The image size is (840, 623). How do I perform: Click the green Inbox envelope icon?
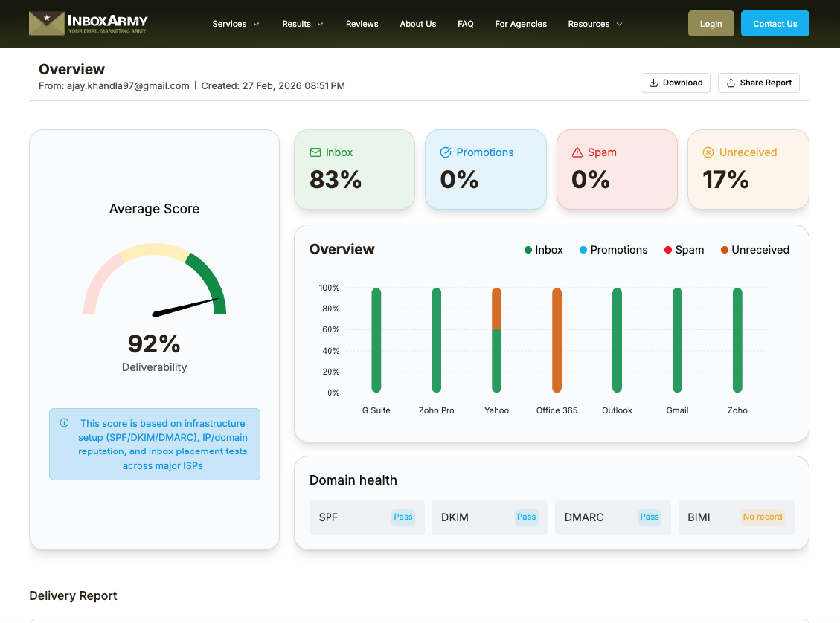(315, 152)
